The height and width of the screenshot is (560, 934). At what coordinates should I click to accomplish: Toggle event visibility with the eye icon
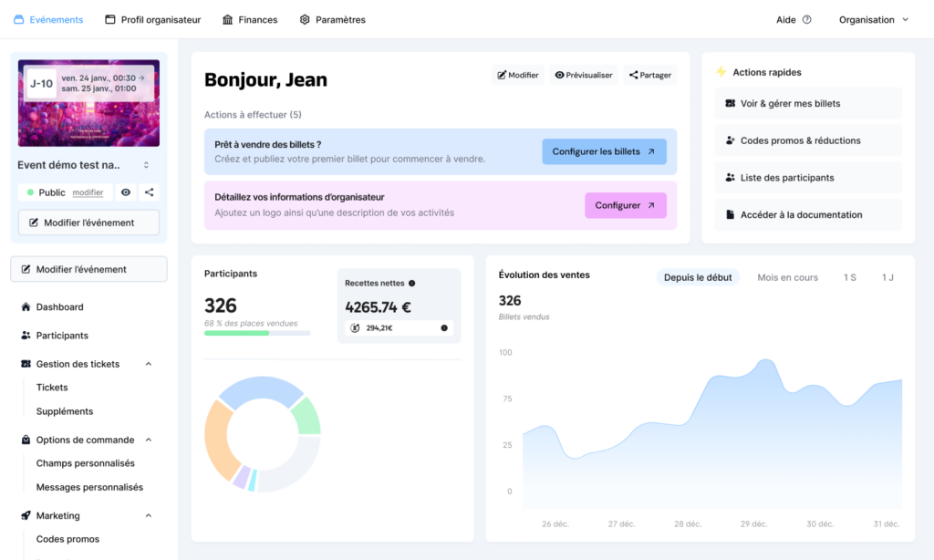point(126,192)
